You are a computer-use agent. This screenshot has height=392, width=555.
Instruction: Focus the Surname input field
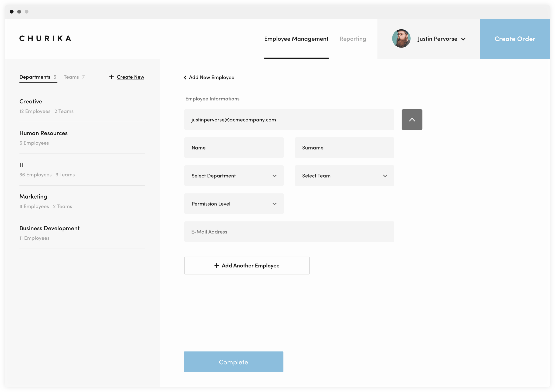point(344,148)
